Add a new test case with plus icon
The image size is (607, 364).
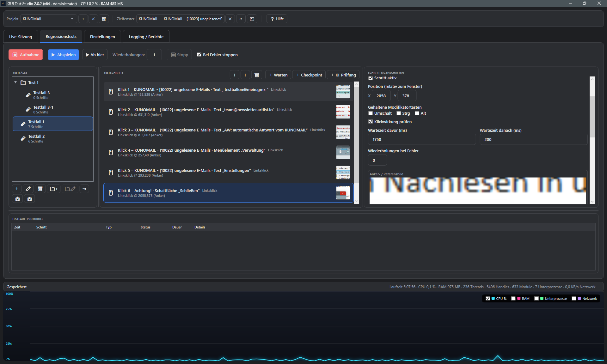pyautogui.click(x=17, y=189)
